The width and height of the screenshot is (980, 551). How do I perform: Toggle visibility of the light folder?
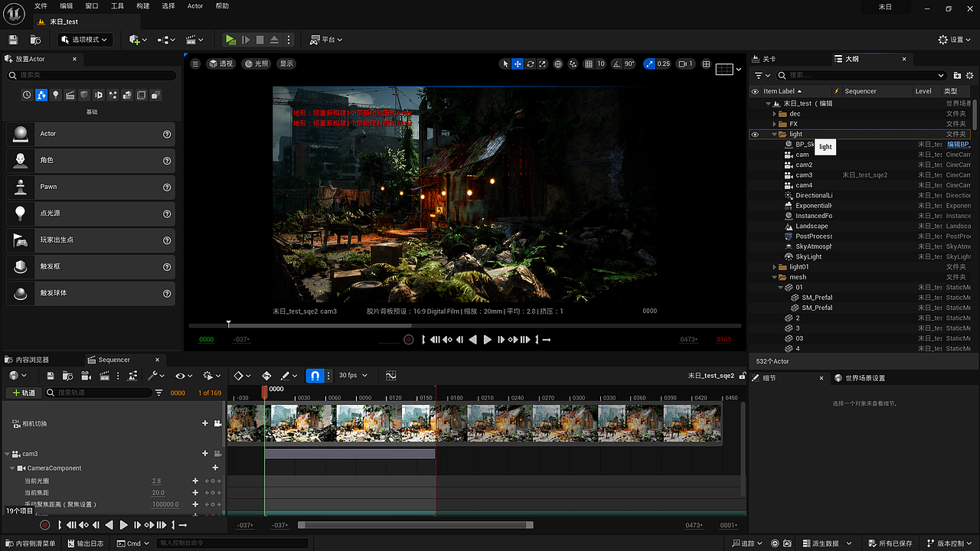point(754,134)
